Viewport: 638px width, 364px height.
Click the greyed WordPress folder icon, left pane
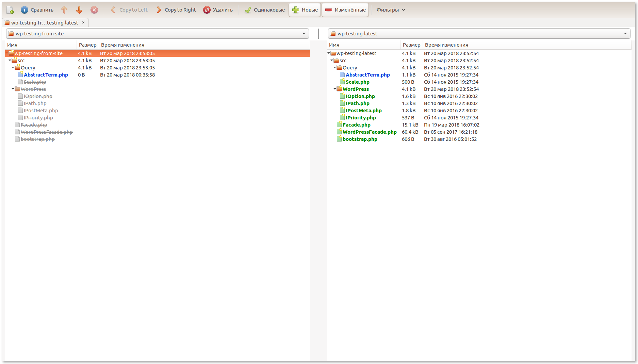coord(17,89)
